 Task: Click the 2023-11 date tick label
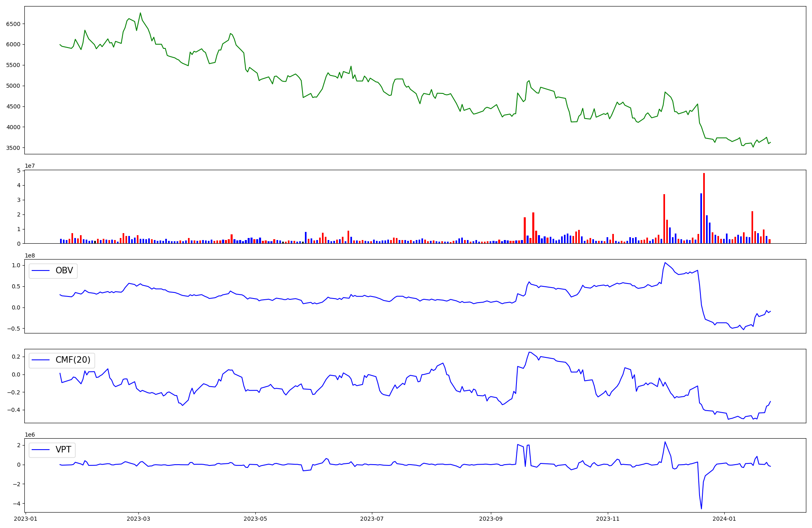[608, 519]
